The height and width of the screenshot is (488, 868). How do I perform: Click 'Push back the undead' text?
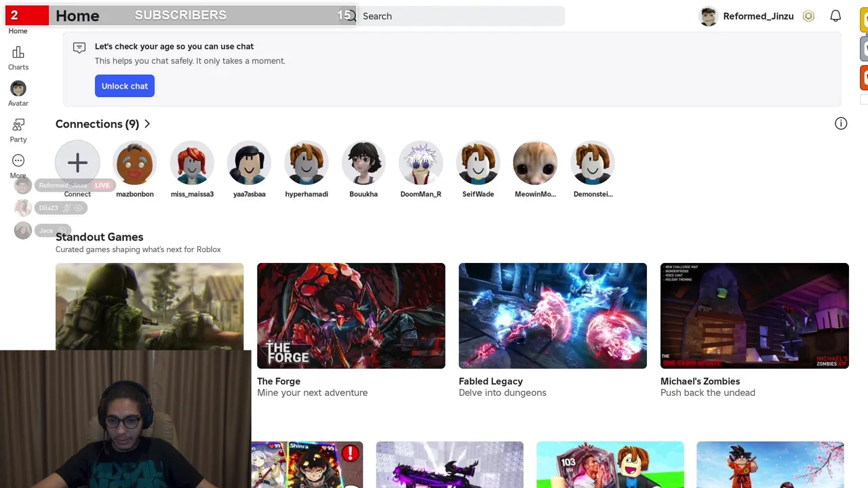(708, 392)
